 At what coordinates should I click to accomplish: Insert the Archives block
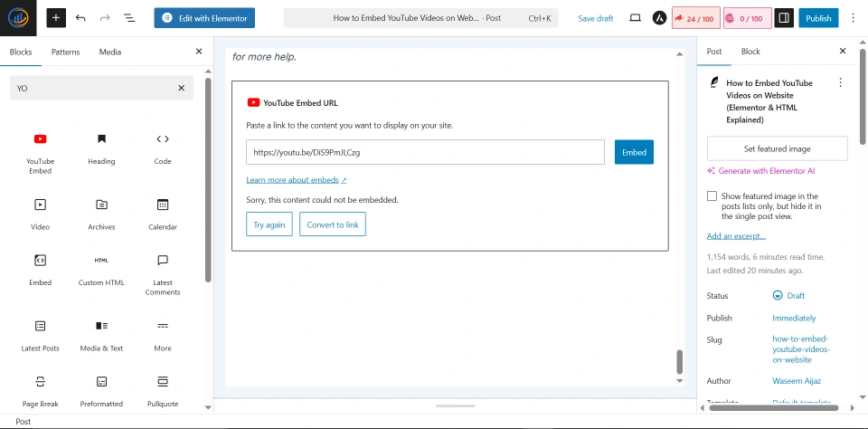(x=101, y=214)
